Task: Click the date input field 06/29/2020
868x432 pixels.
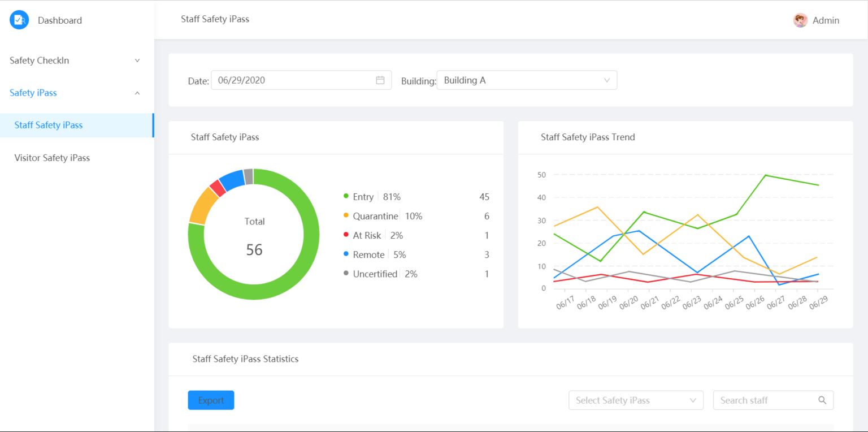Action: [x=291, y=80]
